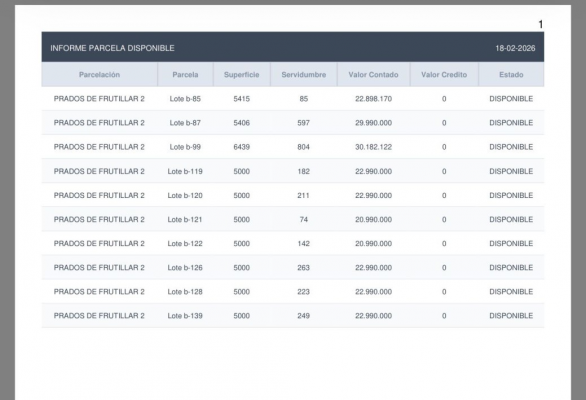586x400 pixels.
Task: Click the Valor Credito column header
Action: [x=444, y=75]
